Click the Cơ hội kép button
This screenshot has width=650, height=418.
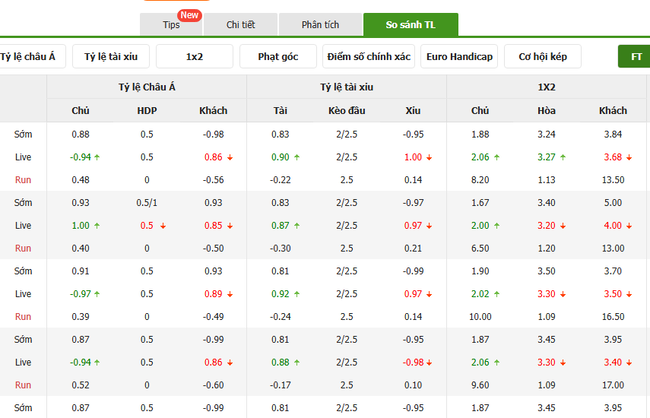coord(542,57)
